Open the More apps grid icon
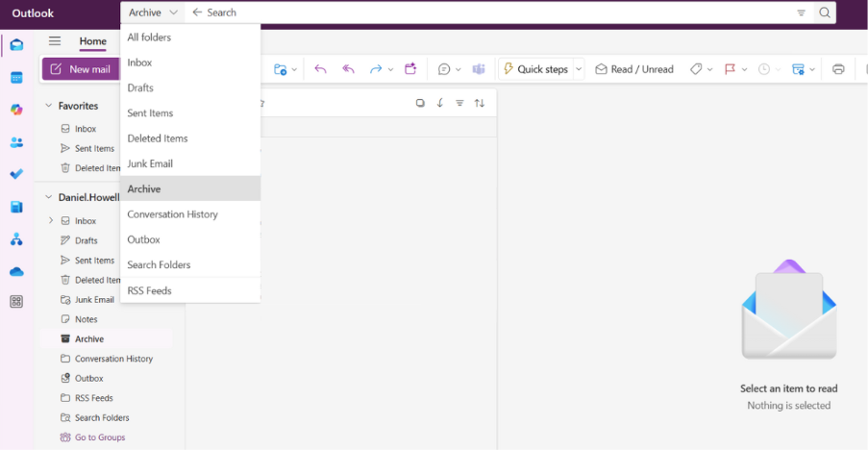868x450 pixels. [16, 302]
